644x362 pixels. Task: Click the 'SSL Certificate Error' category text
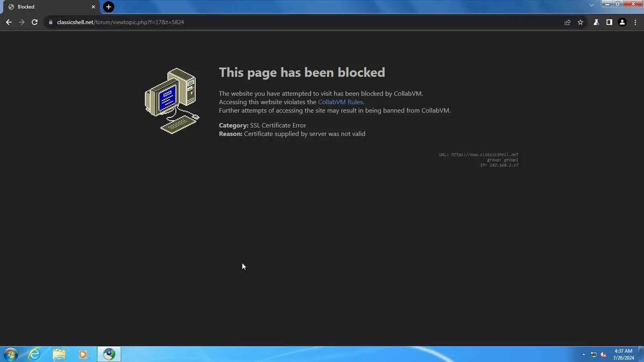278,125
